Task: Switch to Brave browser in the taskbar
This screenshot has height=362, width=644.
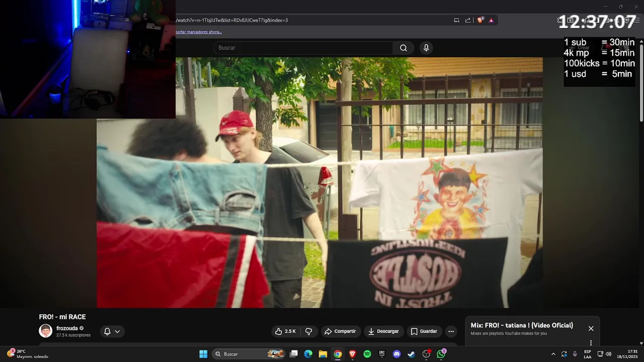Action: click(353, 354)
